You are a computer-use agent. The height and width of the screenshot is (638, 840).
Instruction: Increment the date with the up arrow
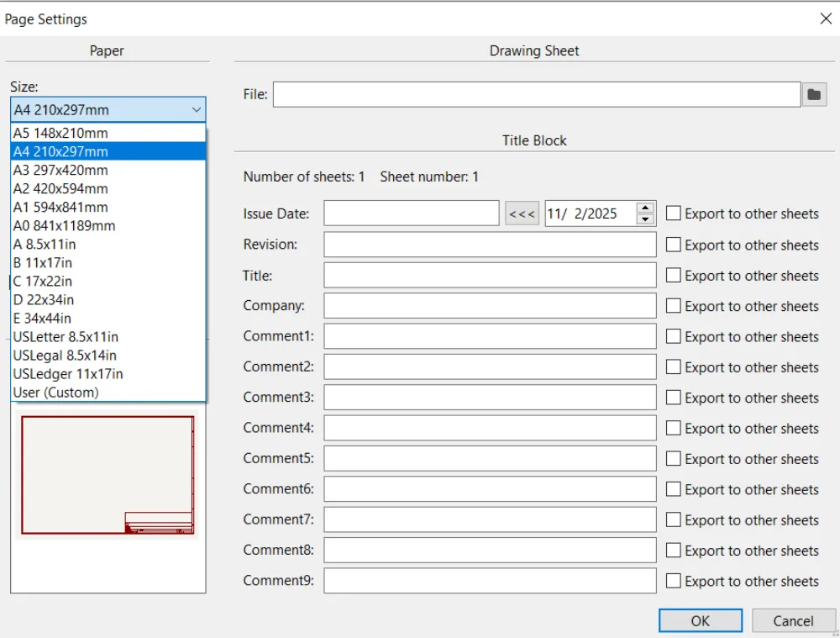644,208
